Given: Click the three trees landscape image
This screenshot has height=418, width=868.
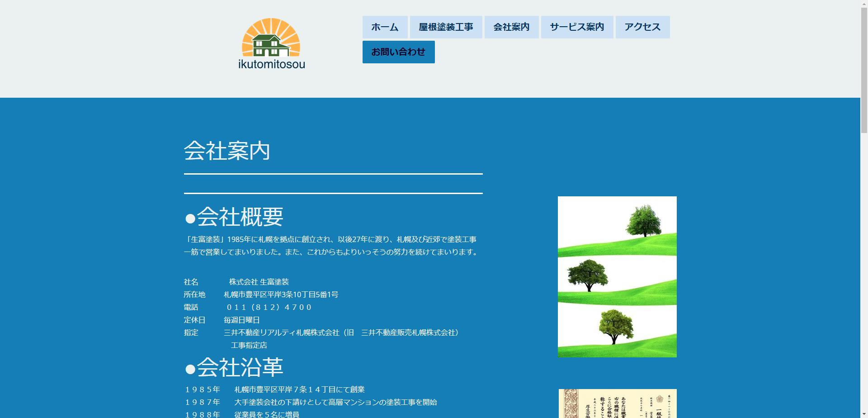Looking at the screenshot, I should [x=617, y=276].
